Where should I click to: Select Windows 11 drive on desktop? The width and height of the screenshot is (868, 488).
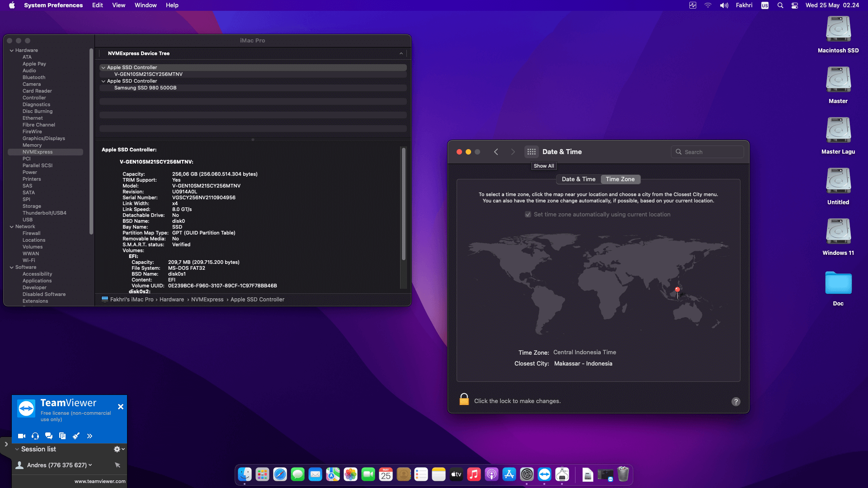pos(838,237)
